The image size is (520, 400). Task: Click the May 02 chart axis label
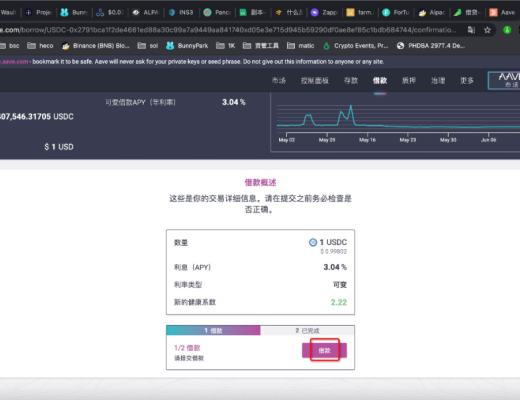tap(287, 140)
